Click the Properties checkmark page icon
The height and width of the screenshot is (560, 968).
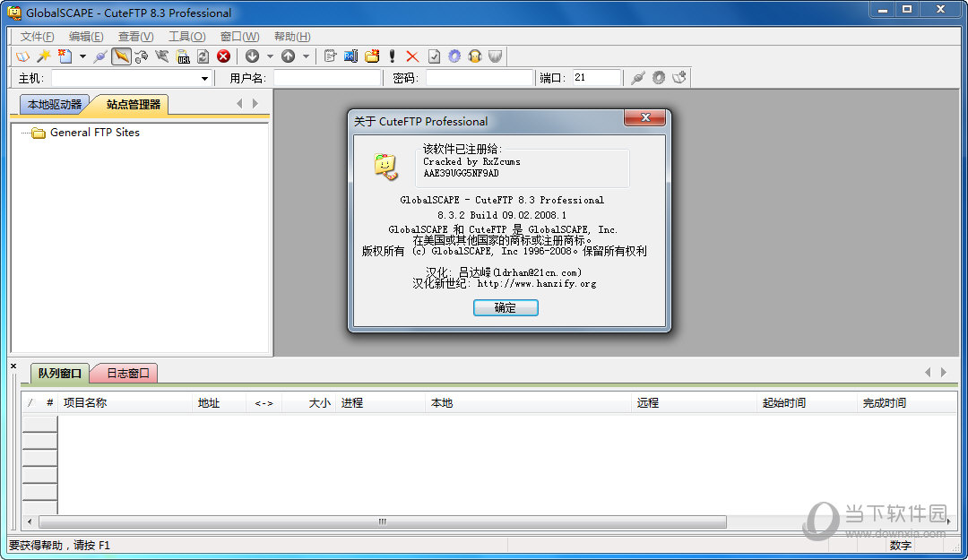point(434,56)
